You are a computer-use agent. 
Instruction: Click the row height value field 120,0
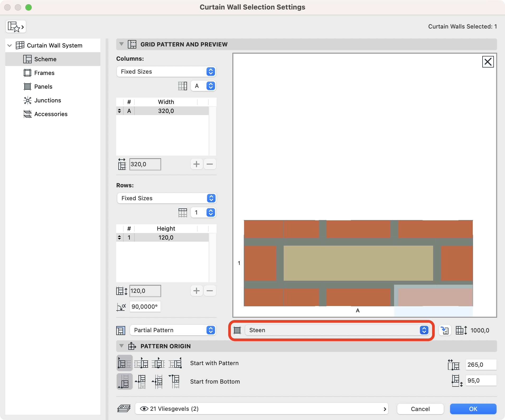pos(145,291)
